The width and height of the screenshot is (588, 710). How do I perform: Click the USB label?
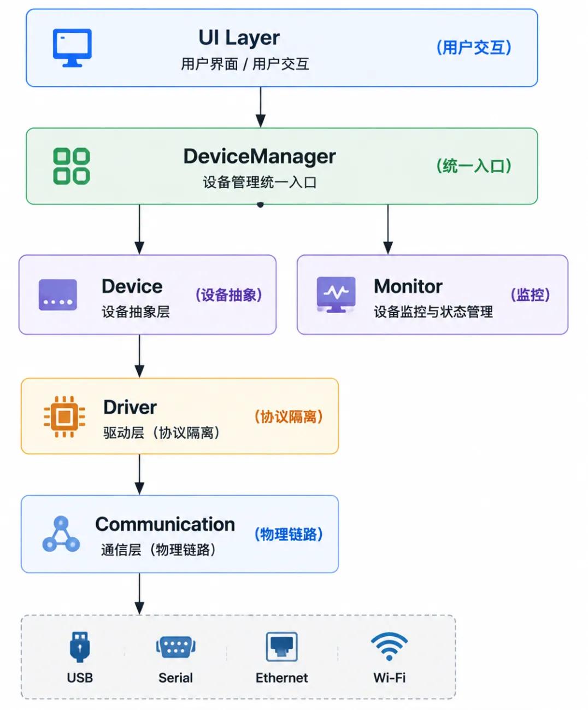[80, 678]
